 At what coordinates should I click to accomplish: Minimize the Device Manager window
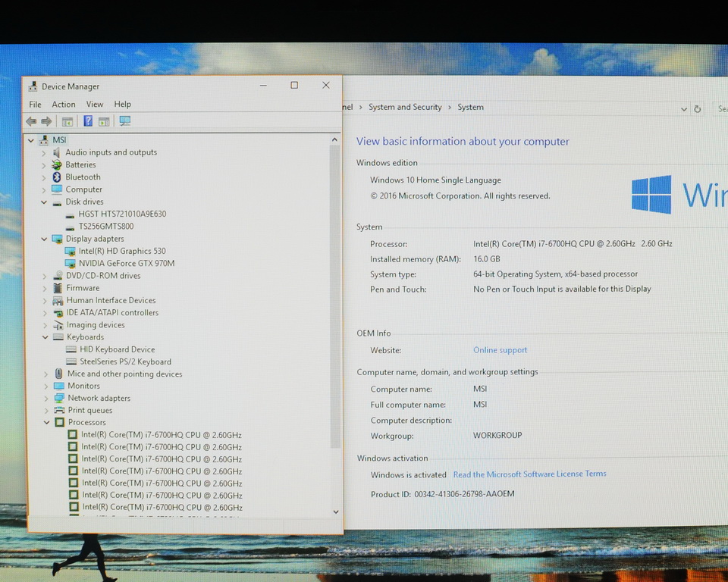[263, 86]
